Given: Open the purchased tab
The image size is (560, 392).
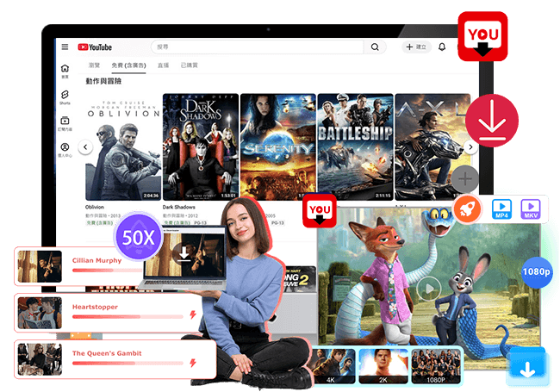Looking at the screenshot, I should point(189,65).
